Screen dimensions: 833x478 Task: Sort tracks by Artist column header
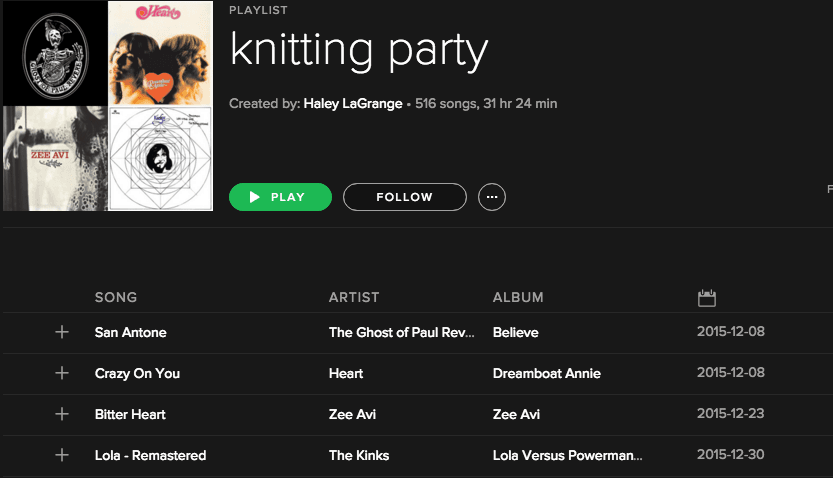click(x=354, y=297)
